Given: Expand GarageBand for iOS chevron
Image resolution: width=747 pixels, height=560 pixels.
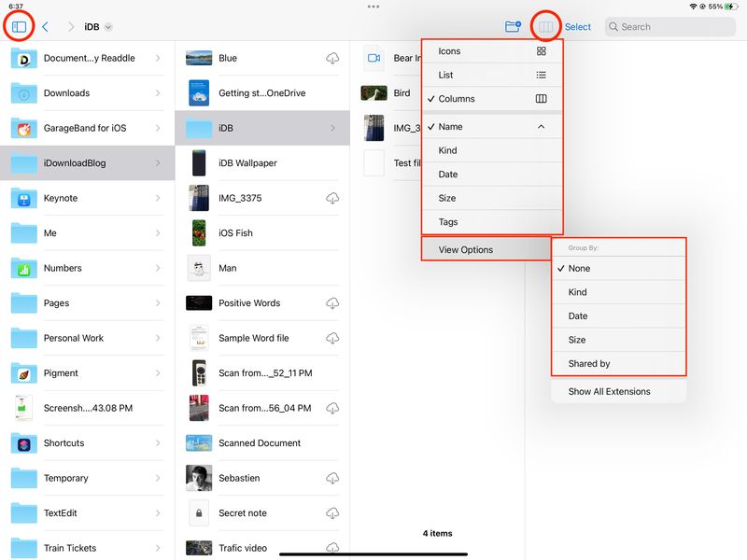Looking at the screenshot, I should click(x=158, y=128).
